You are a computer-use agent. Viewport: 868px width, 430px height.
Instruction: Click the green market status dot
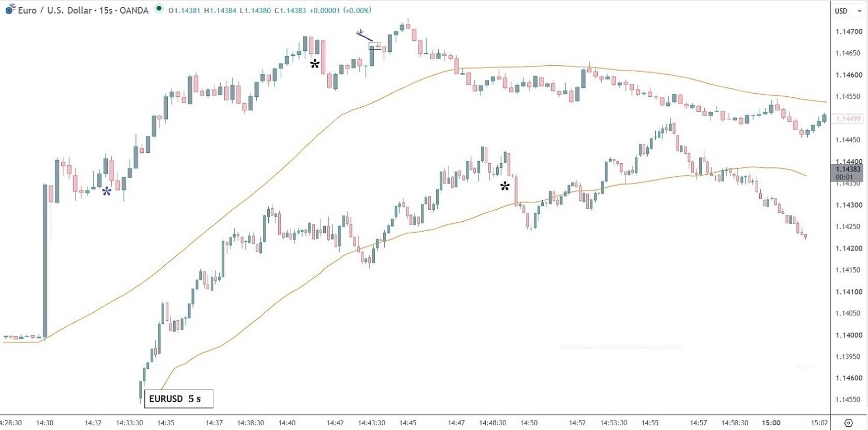(x=159, y=8)
